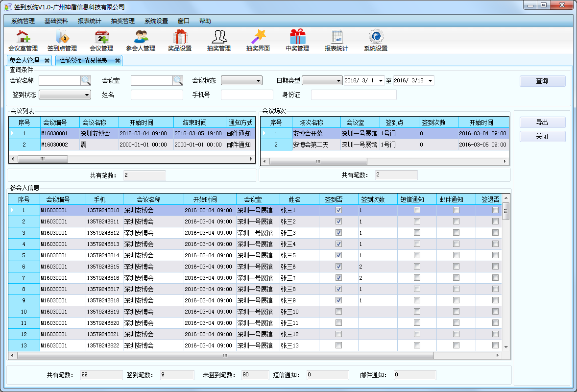
Task: Select 张三12 name cell
Action: coord(299,334)
